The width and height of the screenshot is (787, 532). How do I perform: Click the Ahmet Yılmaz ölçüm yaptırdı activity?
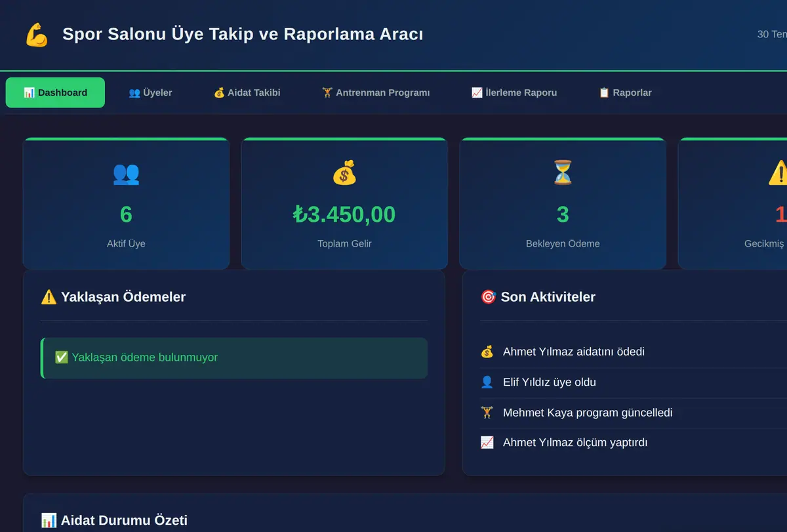[x=575, y=443]
